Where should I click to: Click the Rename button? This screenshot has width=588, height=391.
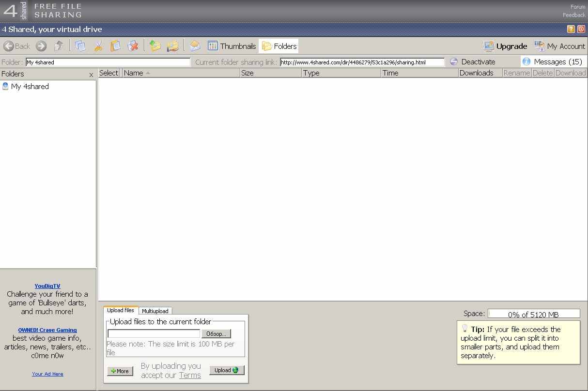[517, 73]
